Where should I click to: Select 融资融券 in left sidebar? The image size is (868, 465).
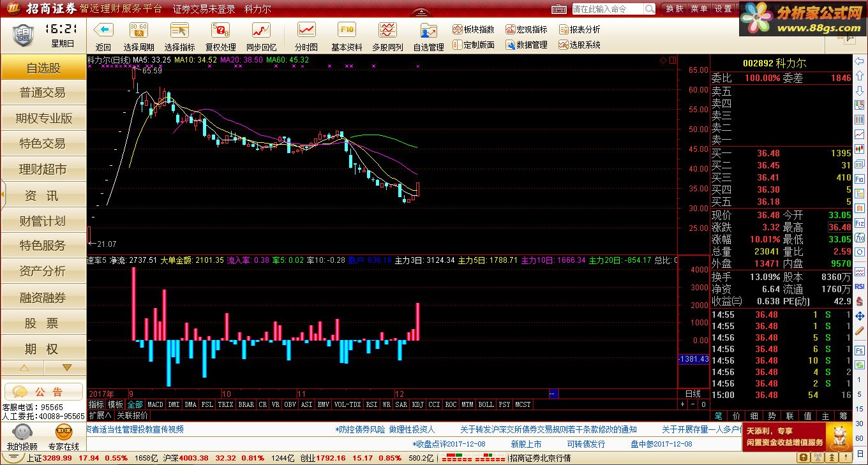(x=43, y=297)
